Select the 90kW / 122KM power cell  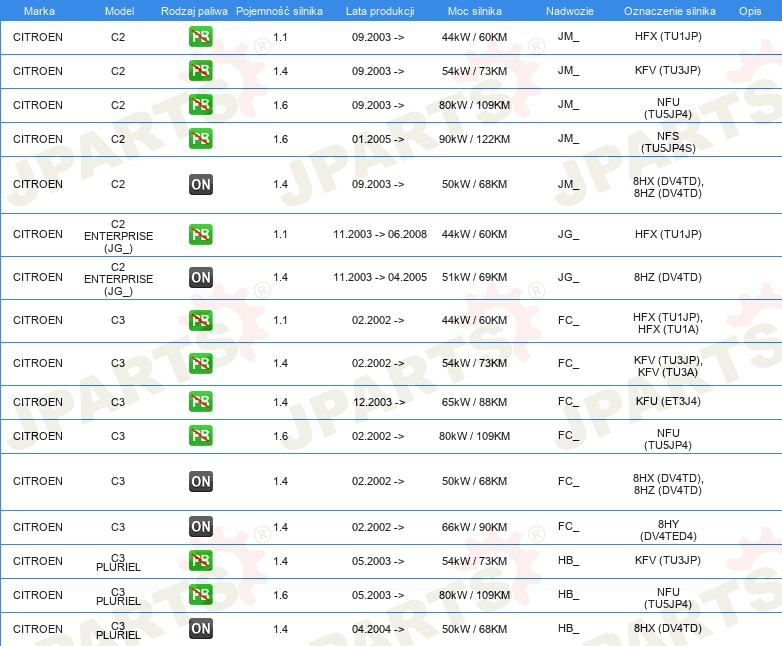click(474, 139)
